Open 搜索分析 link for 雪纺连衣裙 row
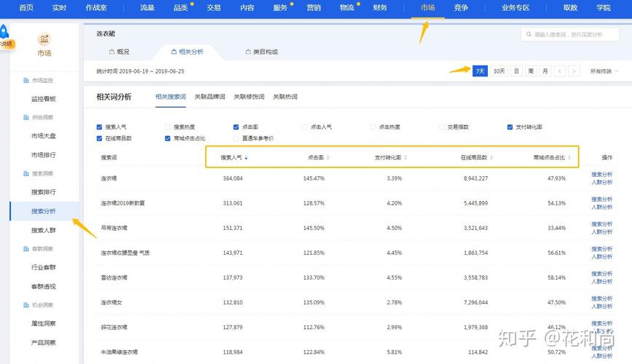Screen dimensions: 632x364 coord(601,274)
